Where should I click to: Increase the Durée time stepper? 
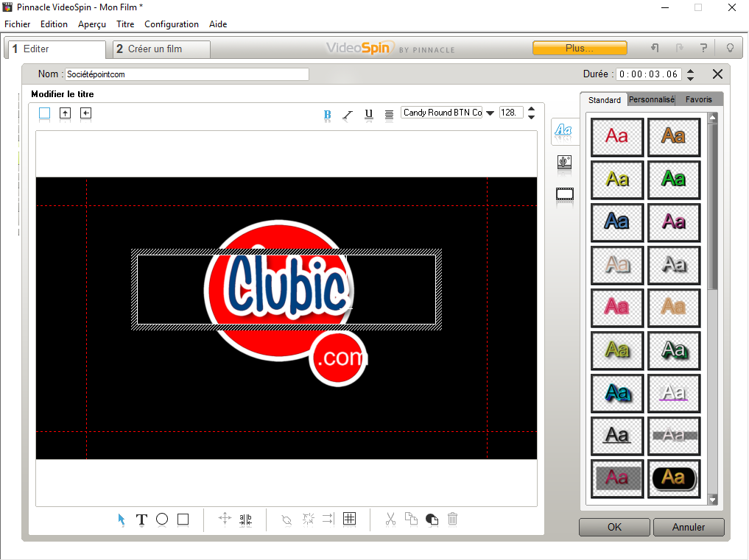pos(690,71)
